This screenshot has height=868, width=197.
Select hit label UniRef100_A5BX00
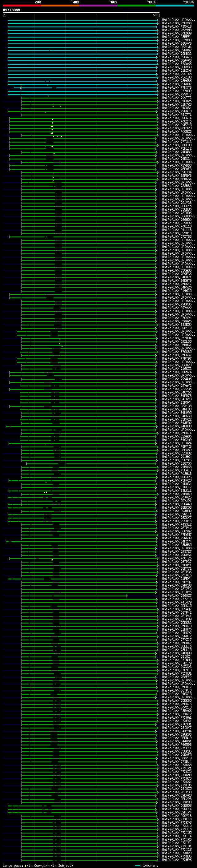point(177,23)
